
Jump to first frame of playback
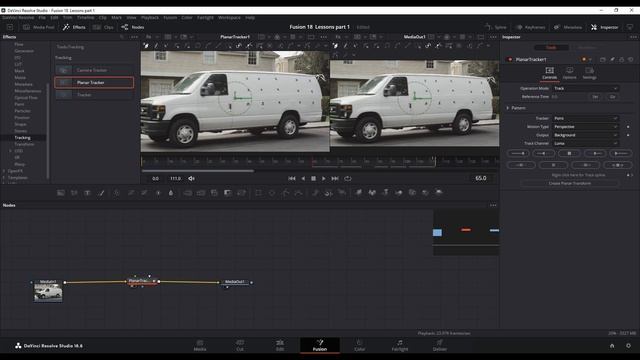[291, 178]
